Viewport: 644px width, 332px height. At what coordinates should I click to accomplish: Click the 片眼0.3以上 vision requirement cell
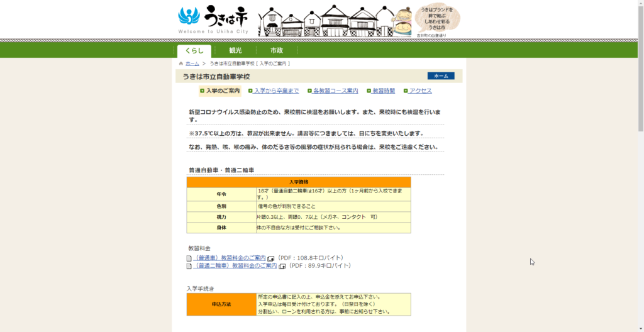[x=333, y=217]
